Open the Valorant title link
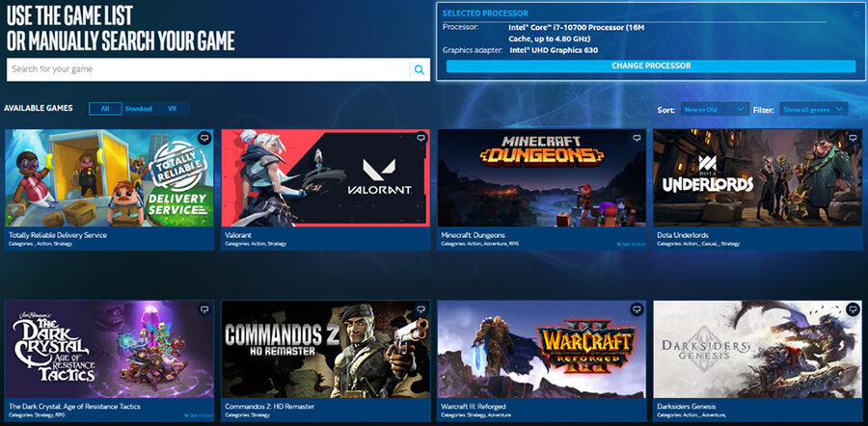 (x=238, y=235)
